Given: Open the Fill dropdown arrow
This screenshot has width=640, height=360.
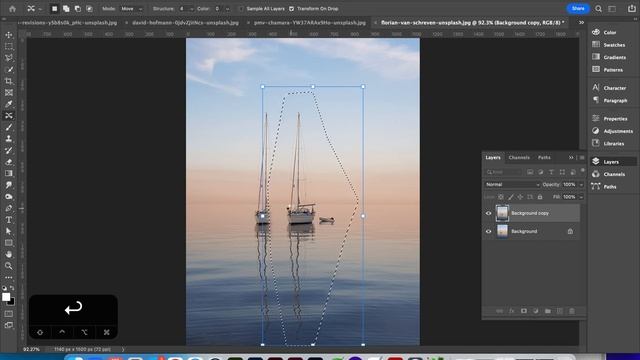Looking at the screenshot, I should point(582,197).
